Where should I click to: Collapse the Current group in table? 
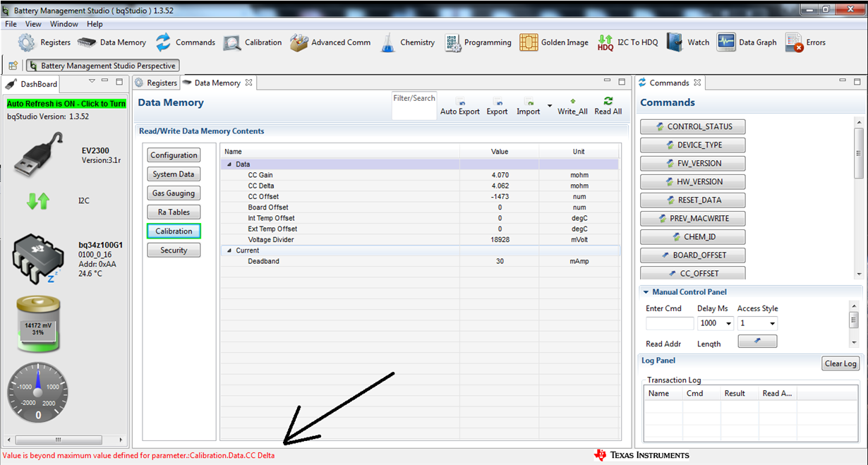229,250
